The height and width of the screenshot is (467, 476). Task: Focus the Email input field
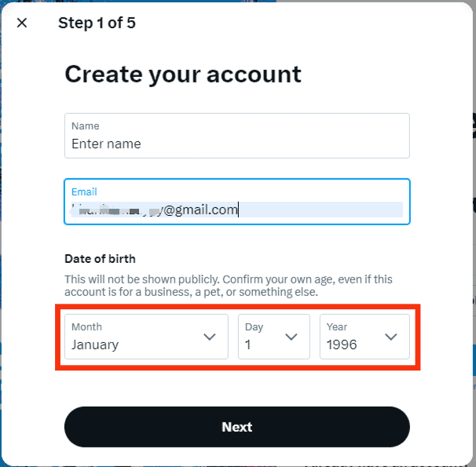pyautogui.click(x=236, y=202)
